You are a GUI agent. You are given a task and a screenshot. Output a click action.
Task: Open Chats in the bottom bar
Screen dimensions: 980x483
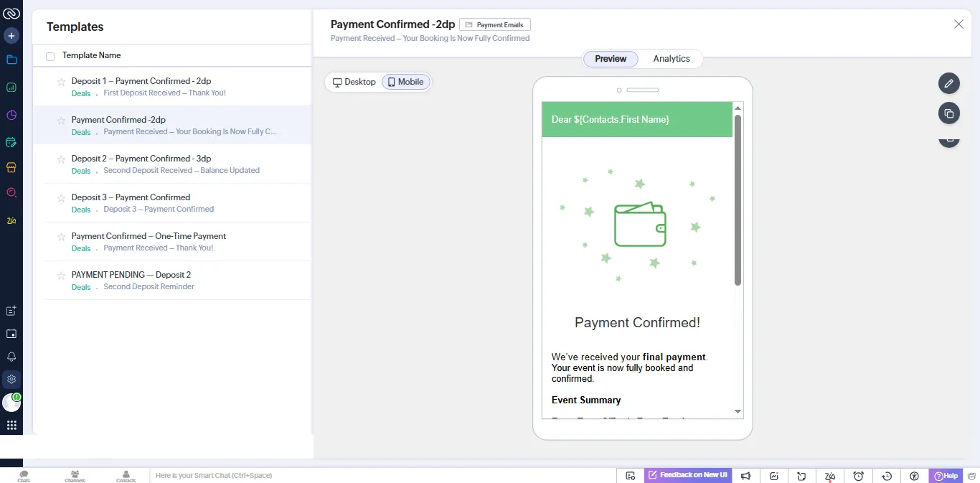click(24, 476)
